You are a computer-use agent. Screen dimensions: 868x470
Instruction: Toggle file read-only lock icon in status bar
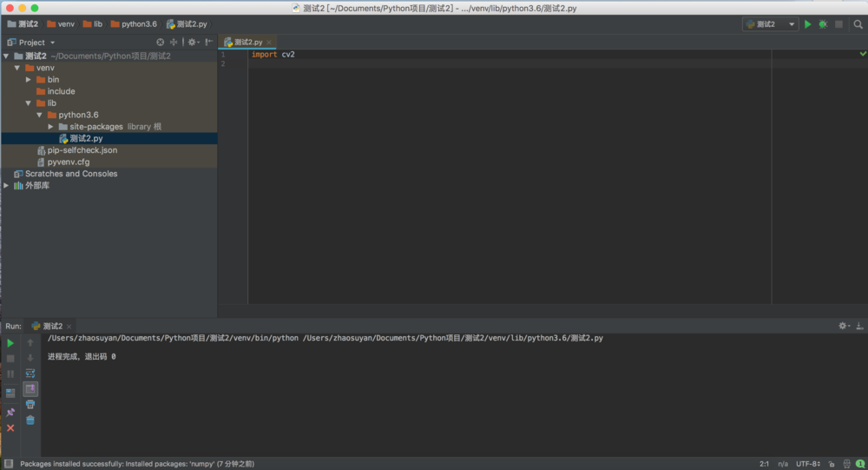[x=832, y=464]
